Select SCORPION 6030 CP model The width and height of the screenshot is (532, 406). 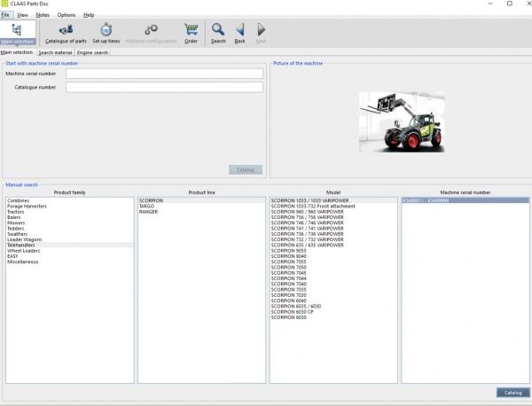[x=333, y=312]
